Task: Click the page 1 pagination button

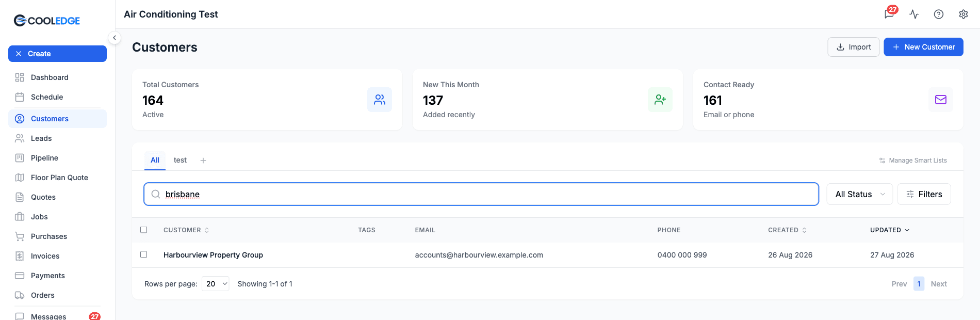Action: [x=919, y=284]
